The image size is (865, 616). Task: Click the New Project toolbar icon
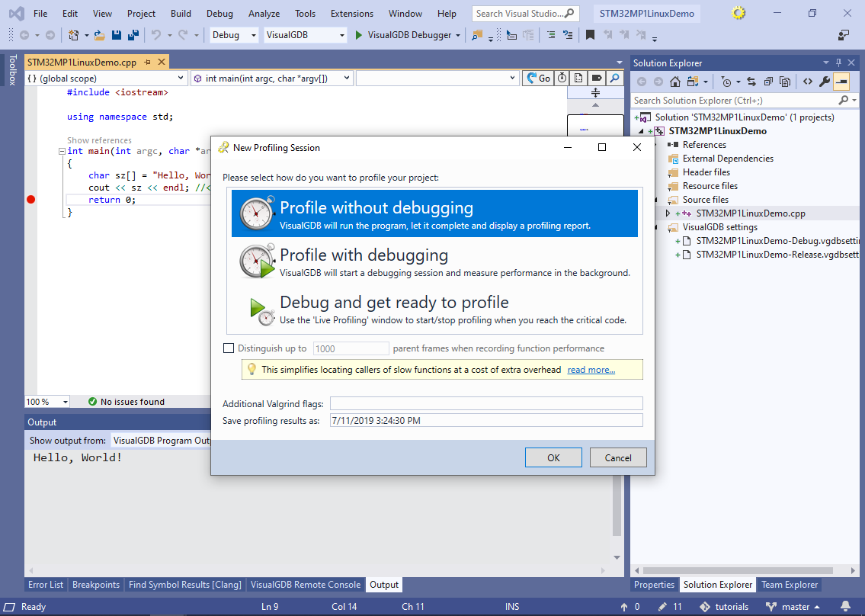pyautogui.click(x=73, y=35)
